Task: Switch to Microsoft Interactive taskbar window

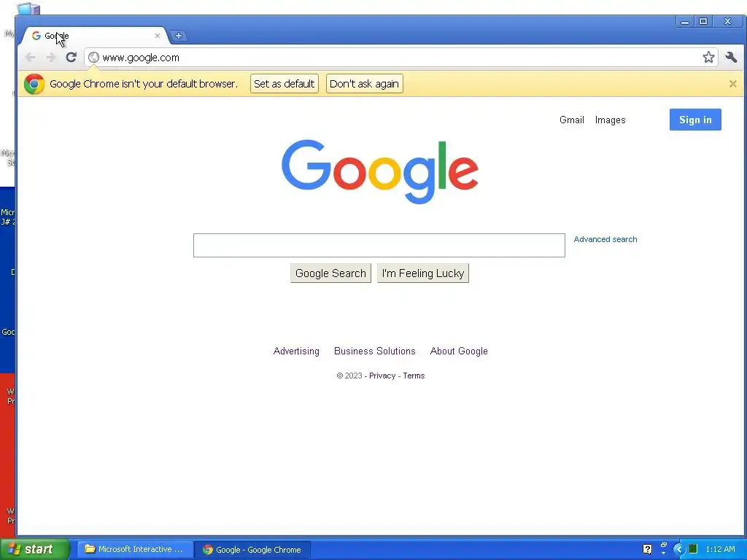Action: 135,549
